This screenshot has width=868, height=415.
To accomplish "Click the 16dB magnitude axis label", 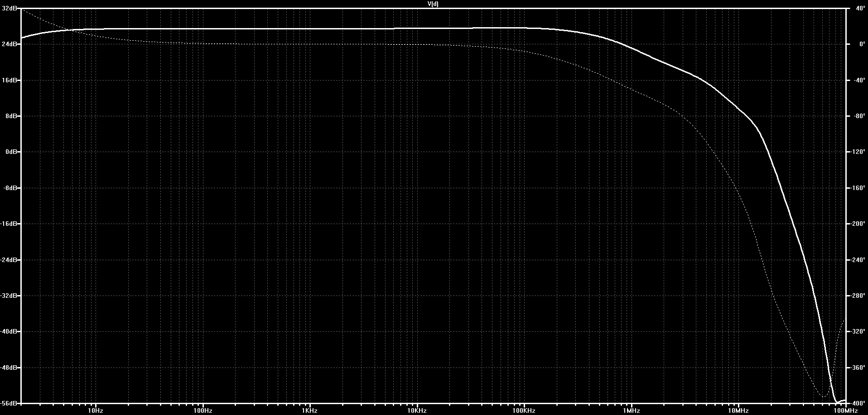I will (10, 80).
